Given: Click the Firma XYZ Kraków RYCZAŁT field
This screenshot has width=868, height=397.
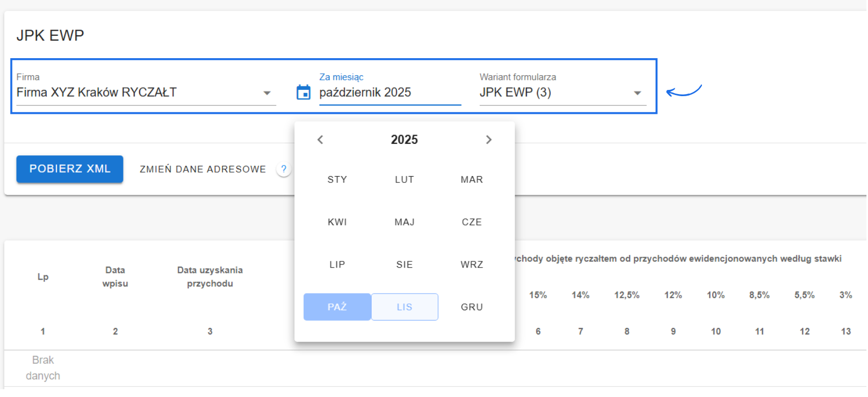Looking at the screenshot, I should [x=135, y=92].
